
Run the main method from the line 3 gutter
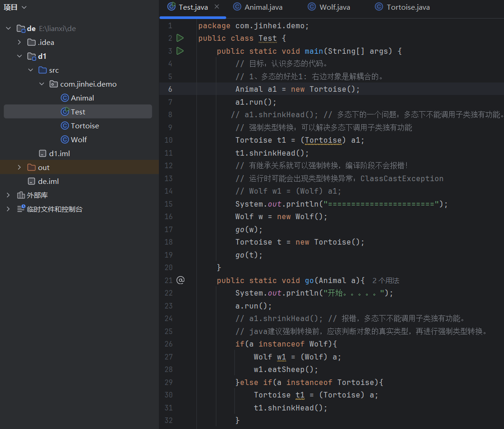(180, 51)
